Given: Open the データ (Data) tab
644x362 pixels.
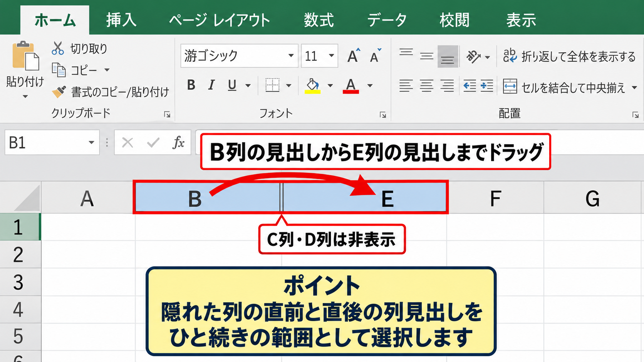Looking at the screenshot, I should (x=387, y=20).
